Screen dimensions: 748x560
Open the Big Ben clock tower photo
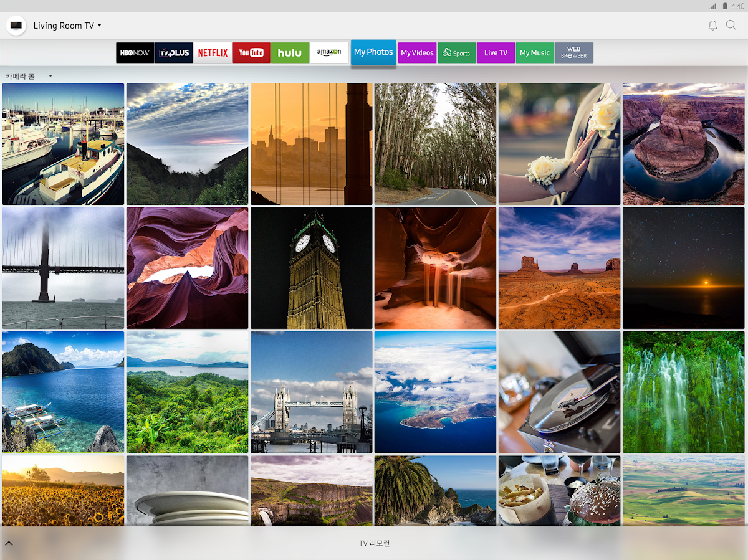point(312,268)
